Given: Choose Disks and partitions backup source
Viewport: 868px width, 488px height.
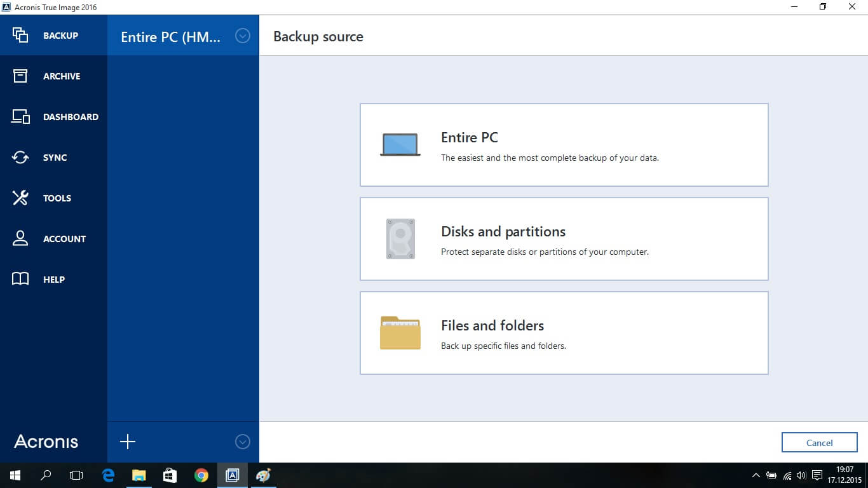Looking at the screenshot, I should (564, 239).
